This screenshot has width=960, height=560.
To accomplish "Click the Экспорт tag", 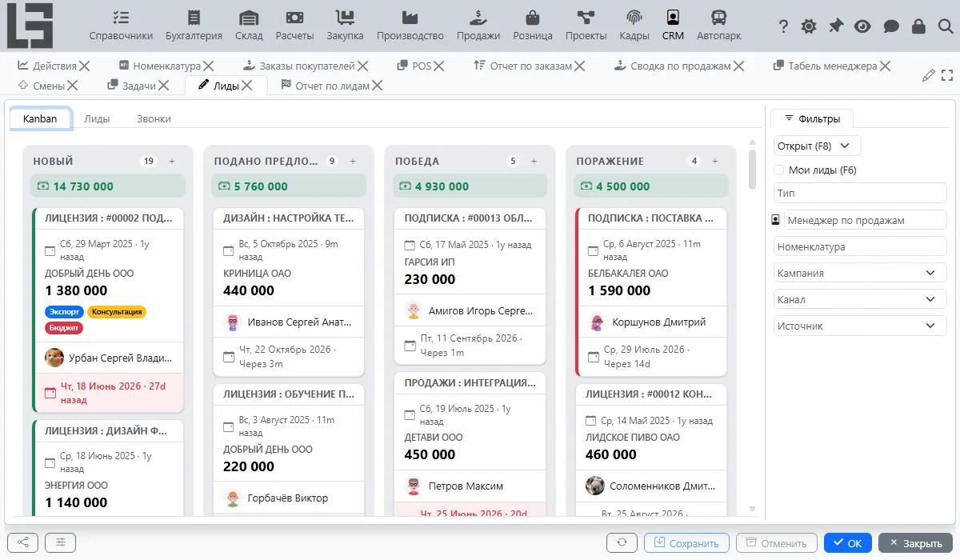I will click(65, 312).
